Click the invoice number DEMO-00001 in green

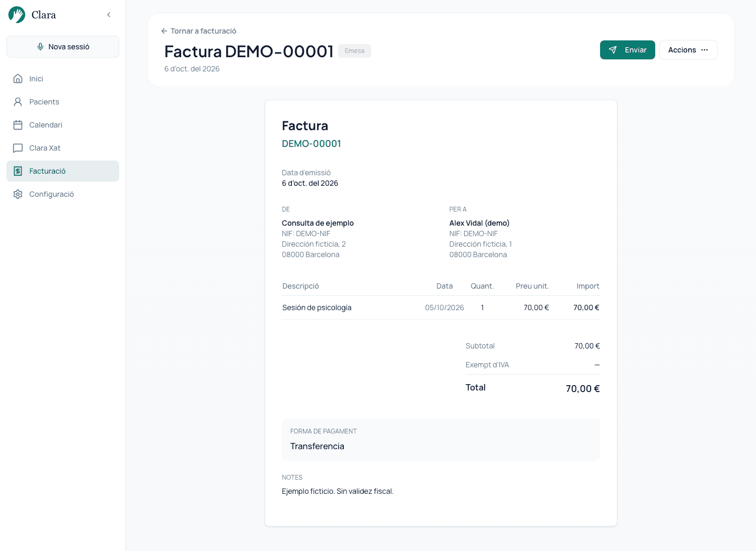[311, 144]
